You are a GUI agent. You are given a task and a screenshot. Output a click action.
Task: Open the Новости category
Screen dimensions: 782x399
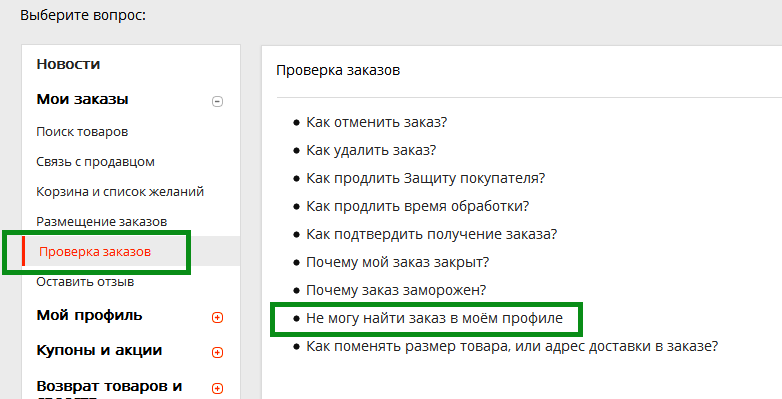click(68, 64)
